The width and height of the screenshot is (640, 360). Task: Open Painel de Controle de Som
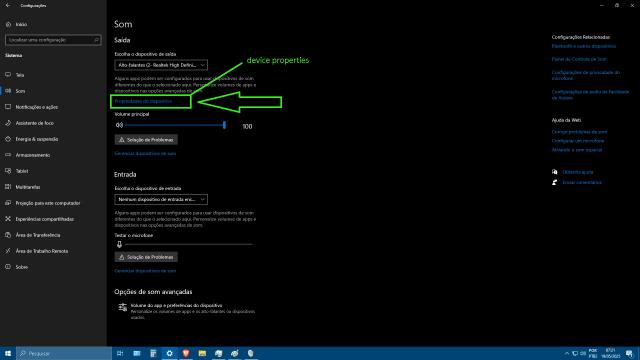(579, 59)
